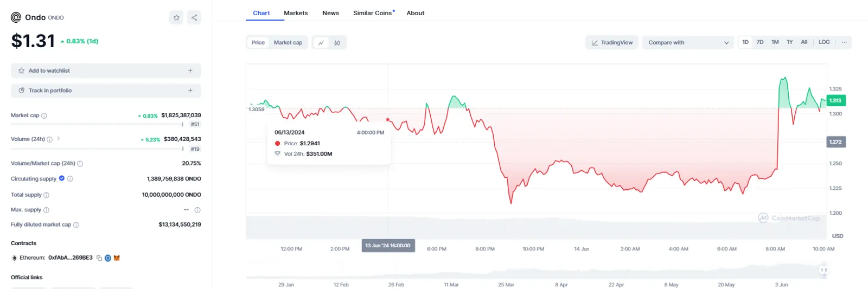
Task: Click the 13 Jun '24 16:00:00 marker
Action: coord(388,246)
